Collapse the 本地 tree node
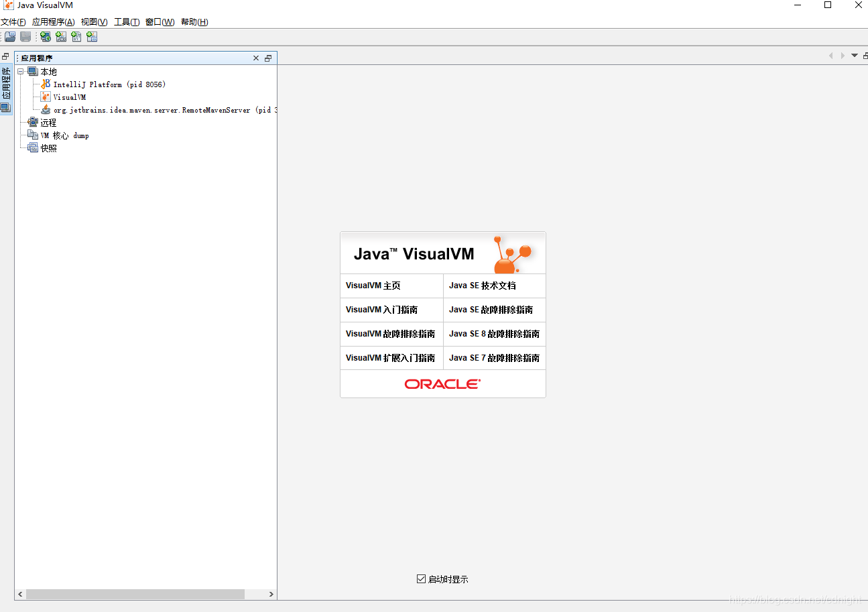 pyautogui.click(x=21, y=72)
